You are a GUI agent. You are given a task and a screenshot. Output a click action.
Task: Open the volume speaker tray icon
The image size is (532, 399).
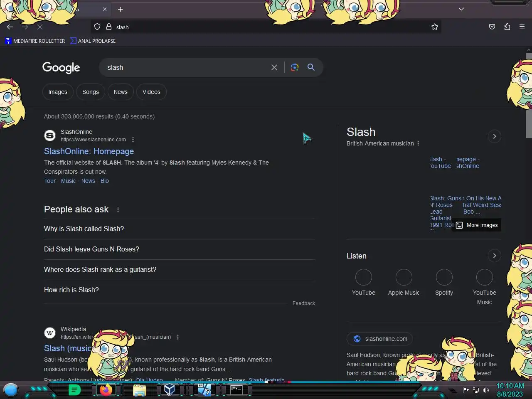[486, 390]
